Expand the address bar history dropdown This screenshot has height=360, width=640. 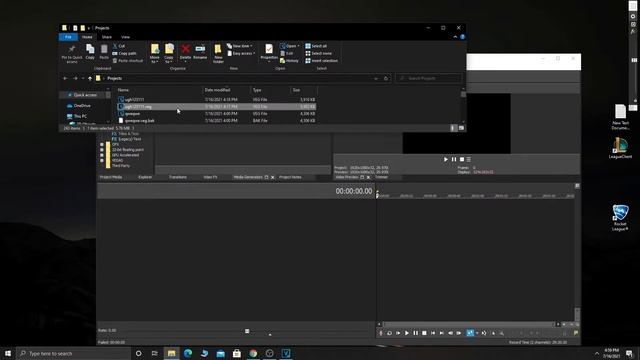coord(376,78)
